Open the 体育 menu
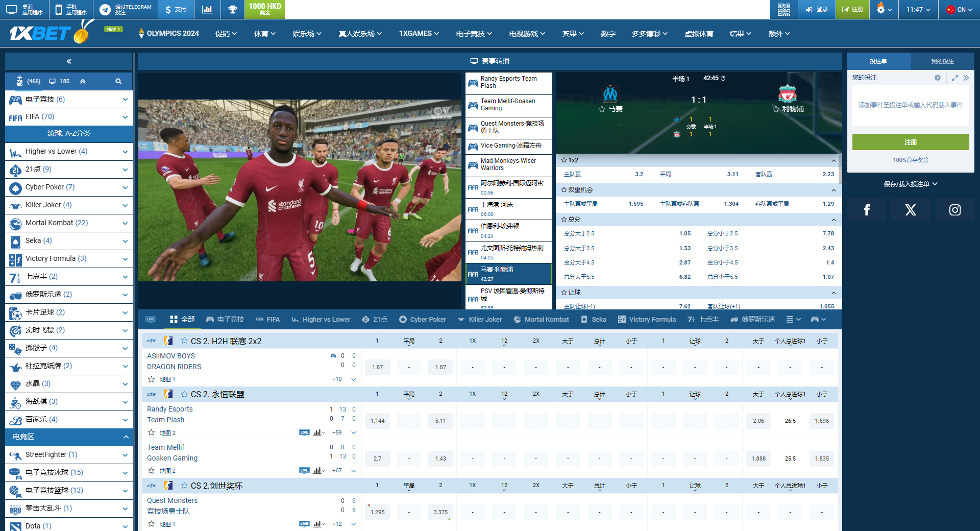 tap(265, 34)
